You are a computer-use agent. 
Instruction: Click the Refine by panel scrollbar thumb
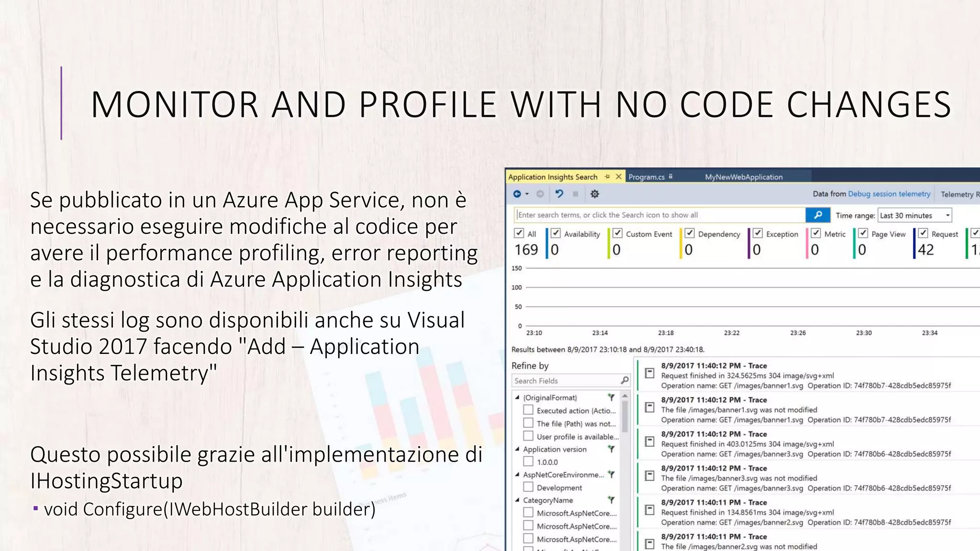click(624, 415)
